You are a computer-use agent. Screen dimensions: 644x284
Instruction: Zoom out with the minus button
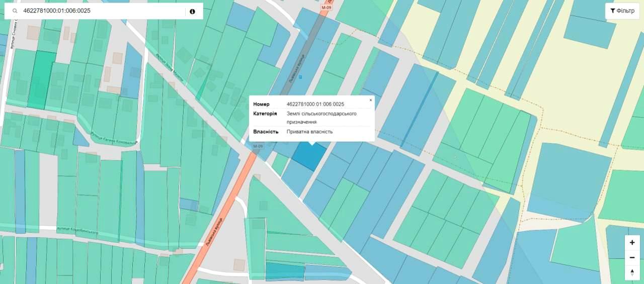[632, 257]
